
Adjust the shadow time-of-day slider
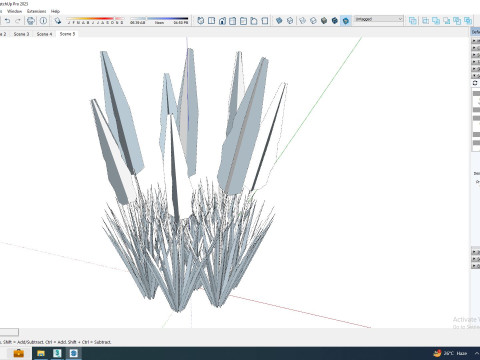pyautogui.click(x=159, y=20)
